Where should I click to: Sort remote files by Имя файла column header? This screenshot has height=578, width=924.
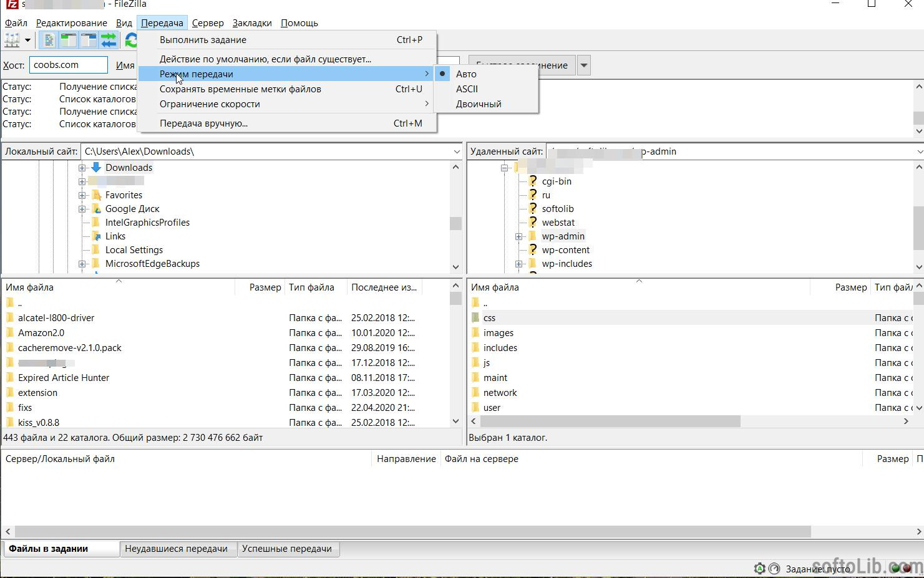click(638, 287)
